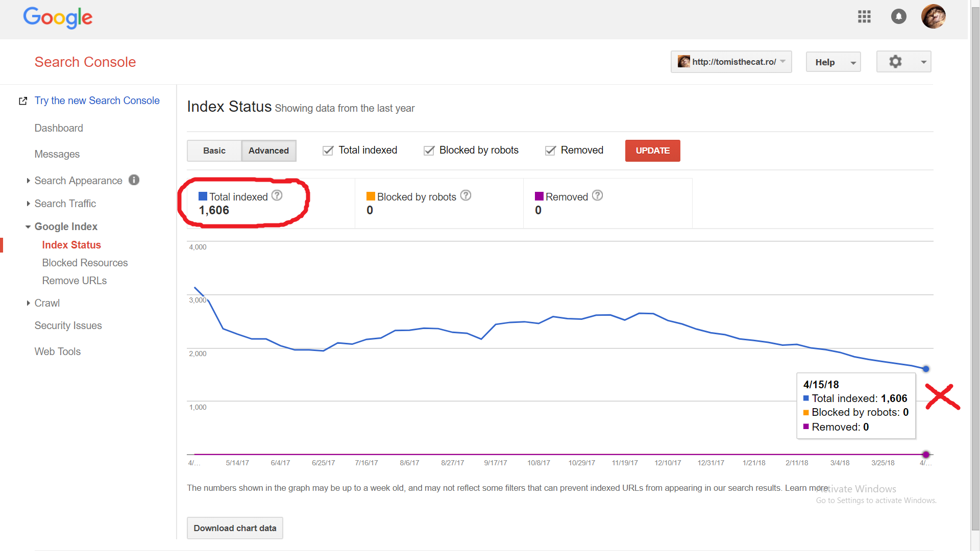Click the orange Blocked by robots swatch
The width and height of the screenshot is (980, 551).
pos(371,196)
